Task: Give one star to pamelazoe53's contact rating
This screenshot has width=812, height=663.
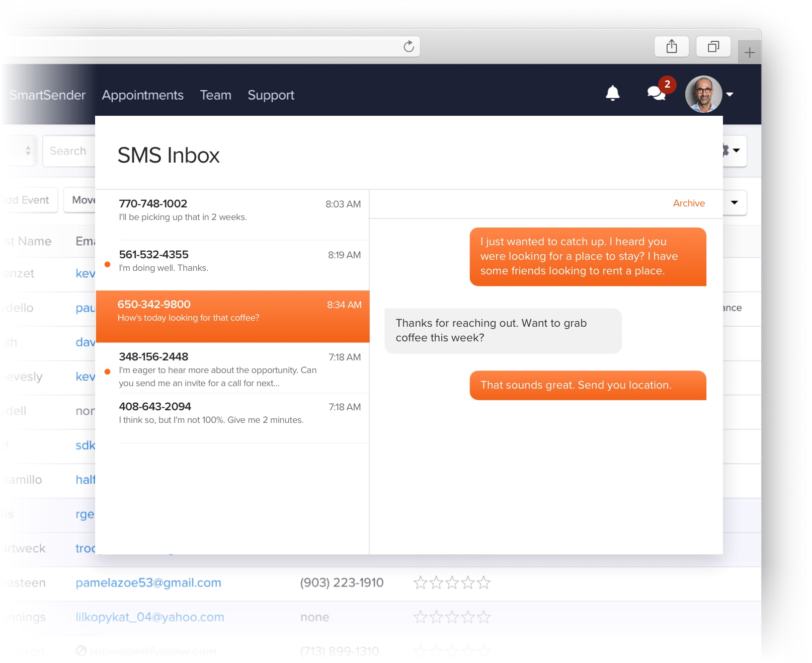Action: click(x=422, y=582)
